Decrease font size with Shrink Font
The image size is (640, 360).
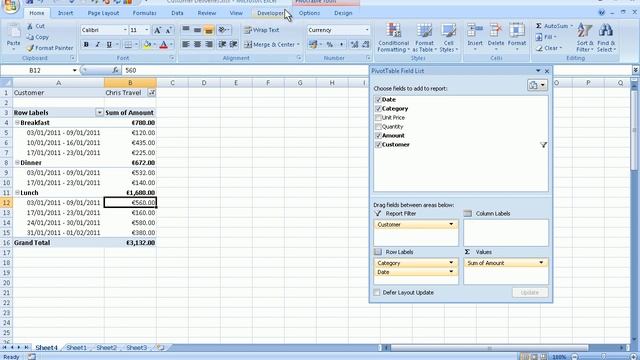[x=168, y=30]
